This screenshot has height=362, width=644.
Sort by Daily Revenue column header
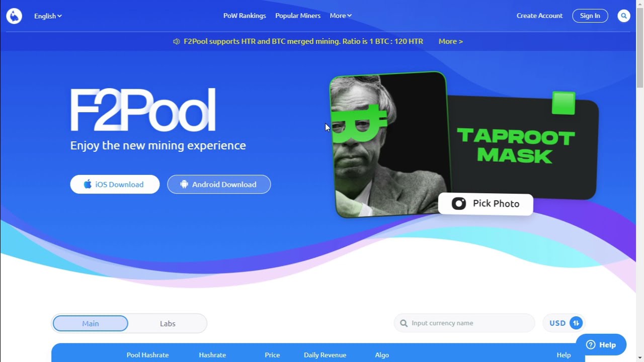tap(325, 355)
